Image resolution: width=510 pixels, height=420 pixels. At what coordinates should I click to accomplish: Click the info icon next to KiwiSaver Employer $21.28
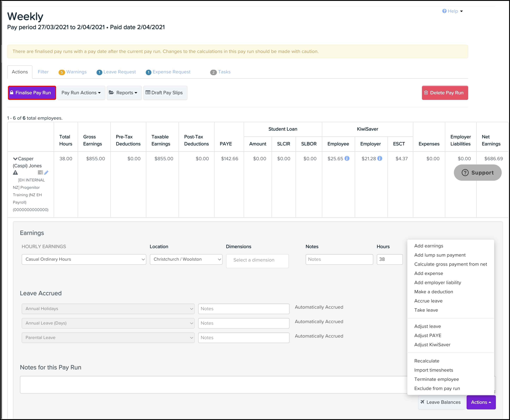point(380,158)
